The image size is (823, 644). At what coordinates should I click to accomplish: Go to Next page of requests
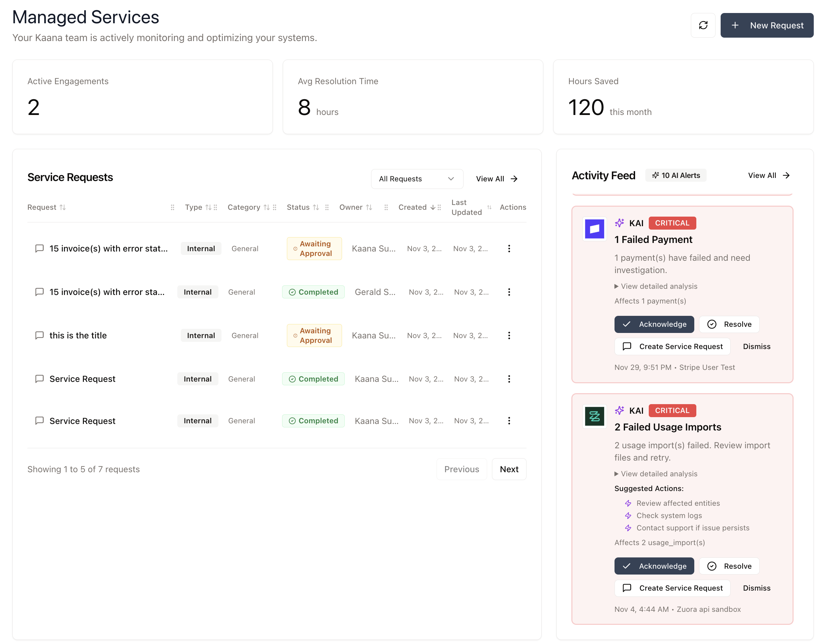coord(508,469)
